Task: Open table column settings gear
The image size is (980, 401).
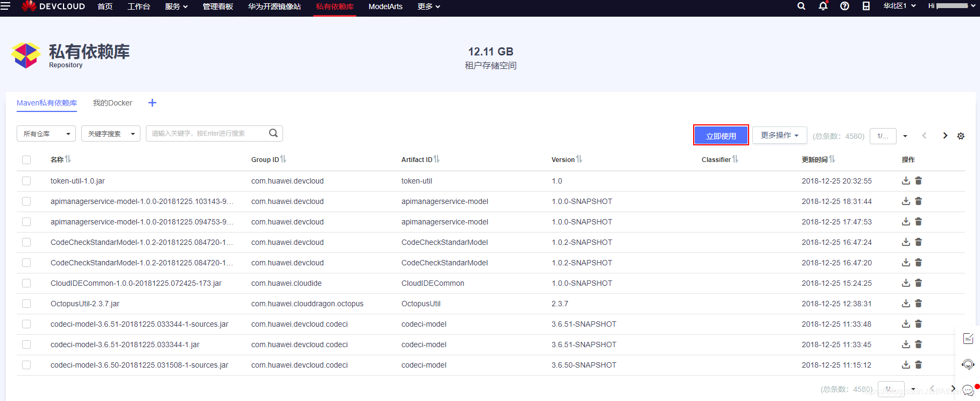Action: click(961, 136)
